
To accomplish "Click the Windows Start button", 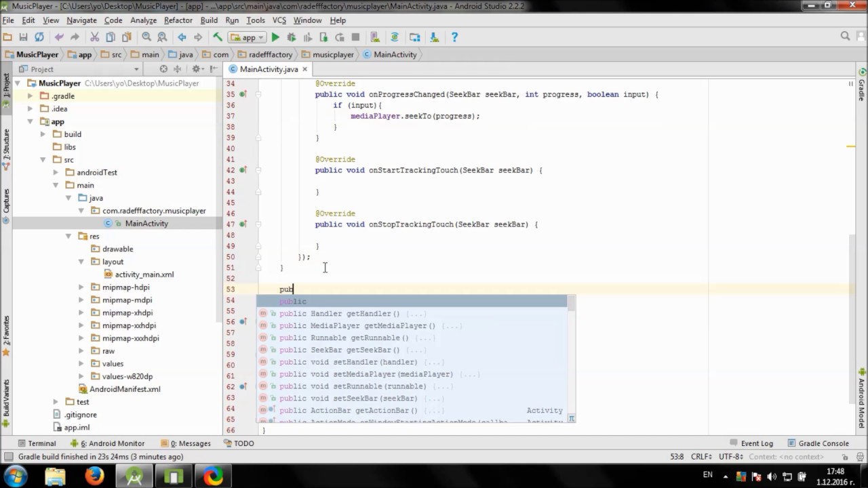I will point(15,476).
